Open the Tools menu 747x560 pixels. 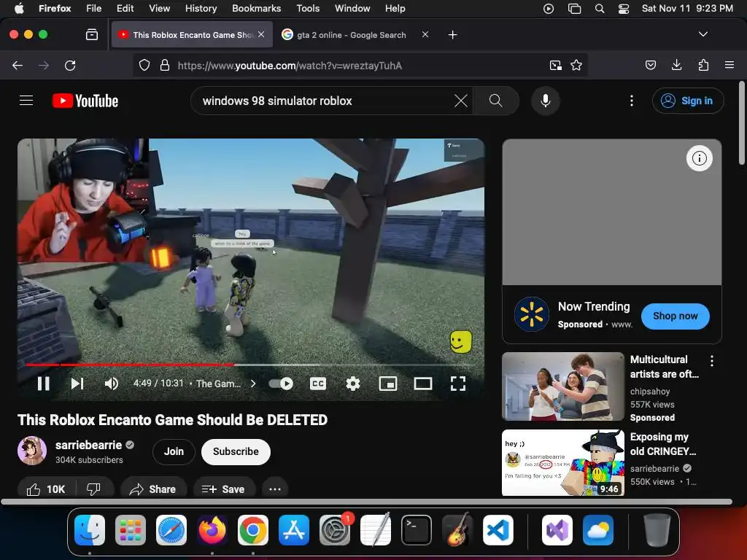[x=308, y=9]
